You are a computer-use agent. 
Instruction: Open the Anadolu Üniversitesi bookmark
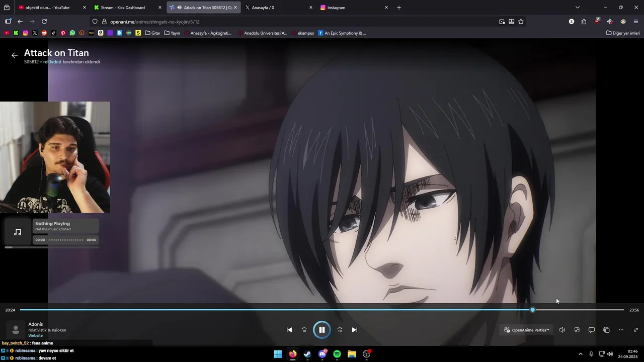(x=262, y=33)
